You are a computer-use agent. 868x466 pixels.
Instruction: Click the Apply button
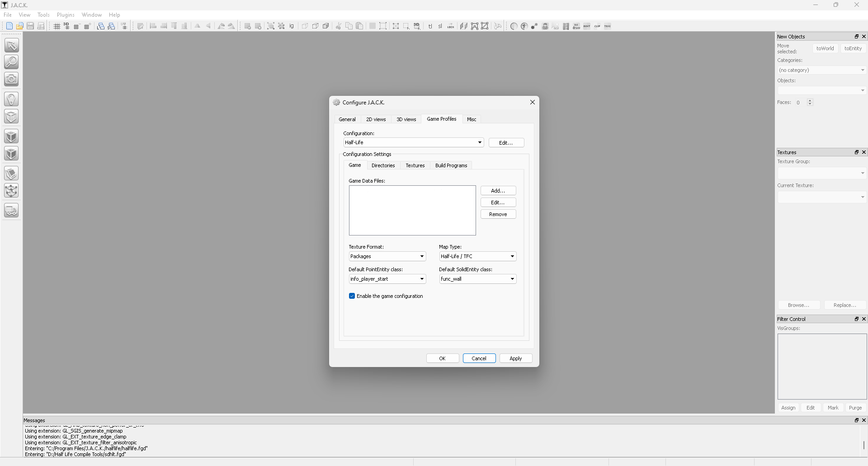point(516,358)
